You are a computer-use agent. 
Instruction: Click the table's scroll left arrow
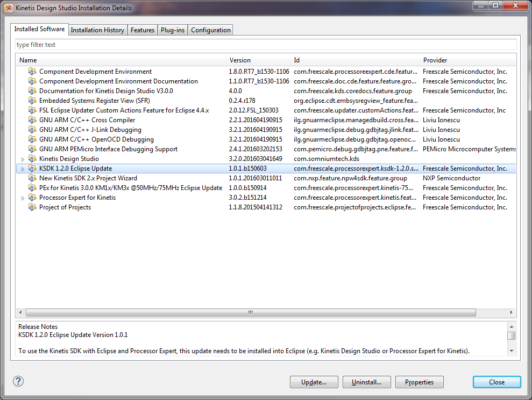pyautogui.click(x=20, y=312)
